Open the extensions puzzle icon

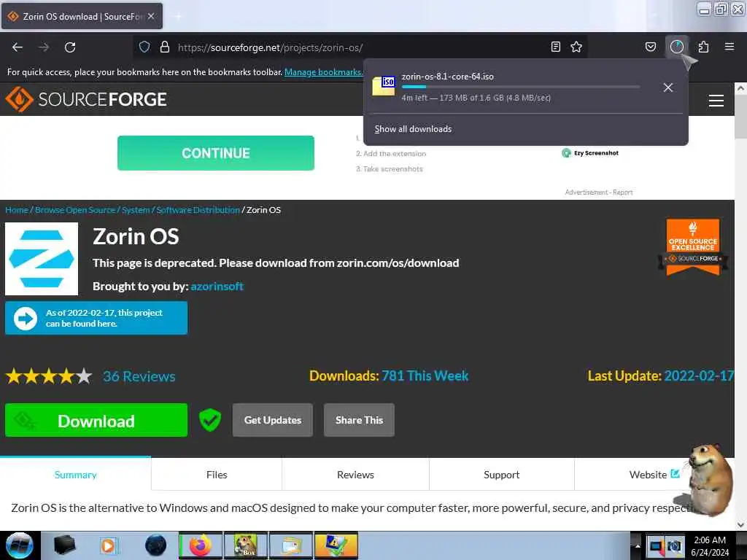(703, 47)
